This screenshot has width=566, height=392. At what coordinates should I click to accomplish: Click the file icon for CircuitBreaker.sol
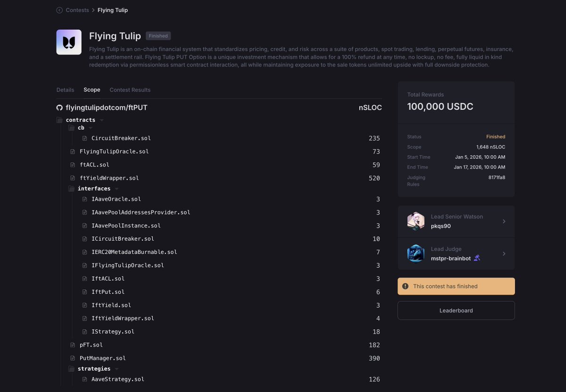[84, 138]
